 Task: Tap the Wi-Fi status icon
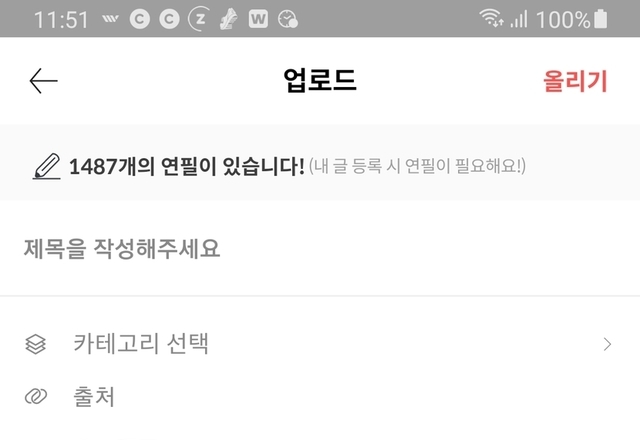(x=491, y=18)
